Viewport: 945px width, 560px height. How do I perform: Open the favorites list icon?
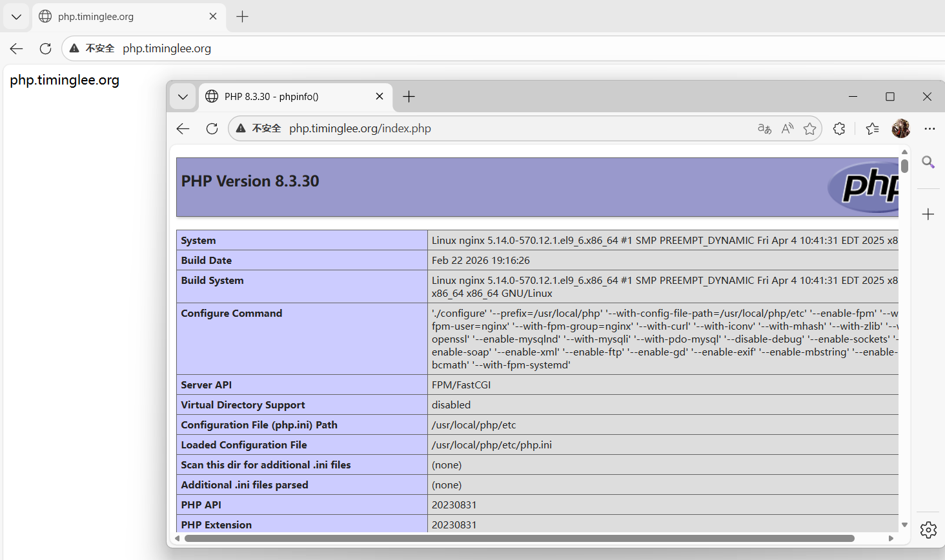[x=872, y=128]
